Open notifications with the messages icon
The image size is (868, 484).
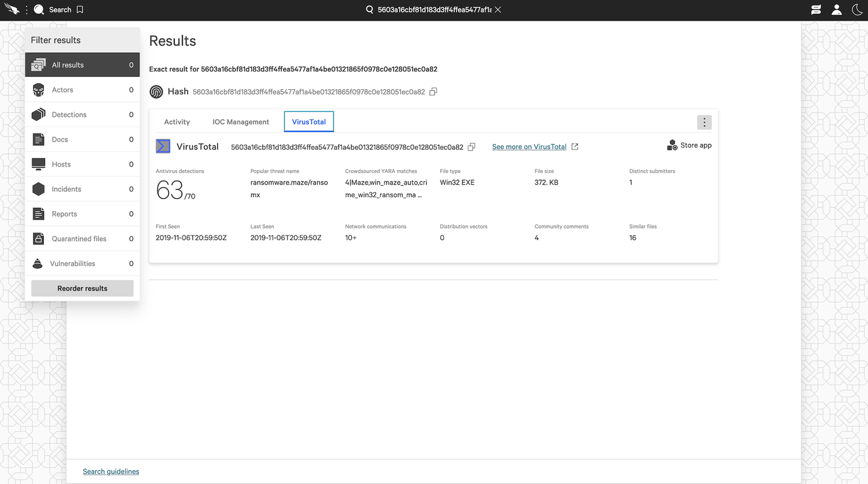[816, 9]
